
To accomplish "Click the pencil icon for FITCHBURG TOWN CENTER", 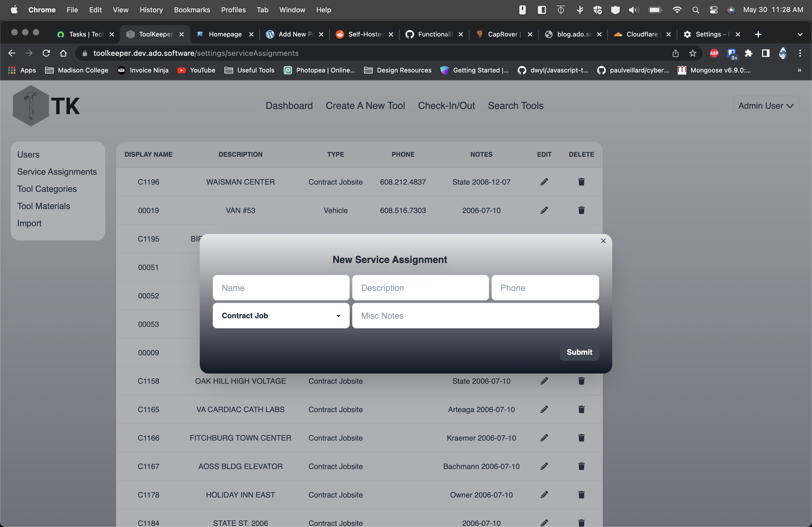I will point(544,438).
